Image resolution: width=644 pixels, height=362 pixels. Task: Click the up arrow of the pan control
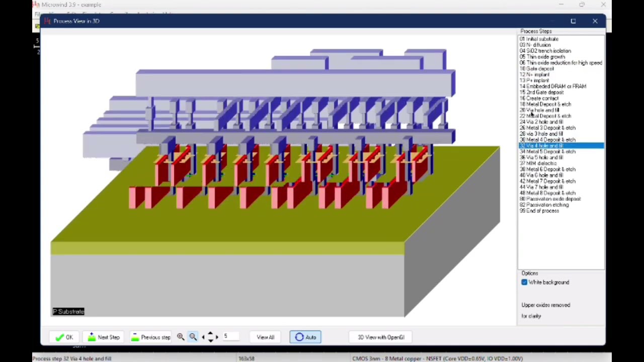tap(211, 334)
